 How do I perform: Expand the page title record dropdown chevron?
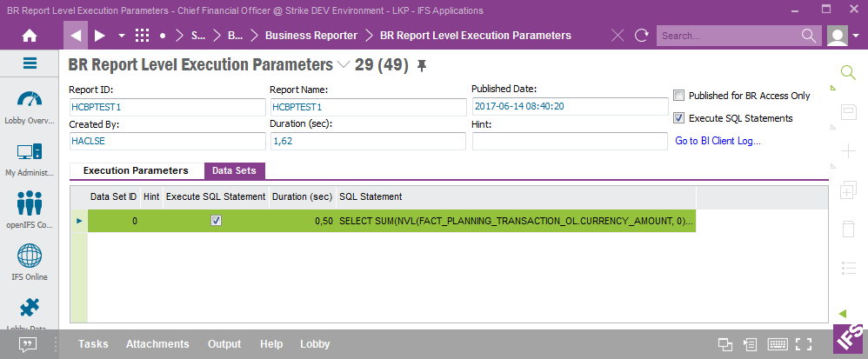point(344,65)
